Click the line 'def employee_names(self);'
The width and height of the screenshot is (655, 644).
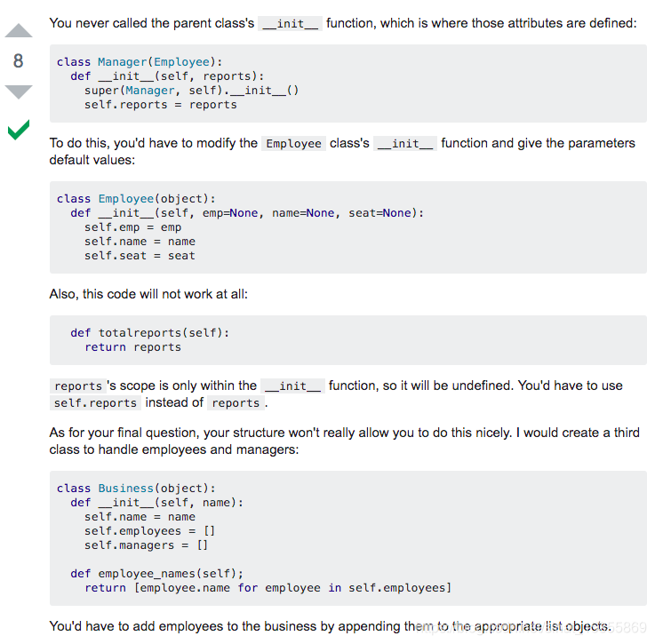click(157, 574)
